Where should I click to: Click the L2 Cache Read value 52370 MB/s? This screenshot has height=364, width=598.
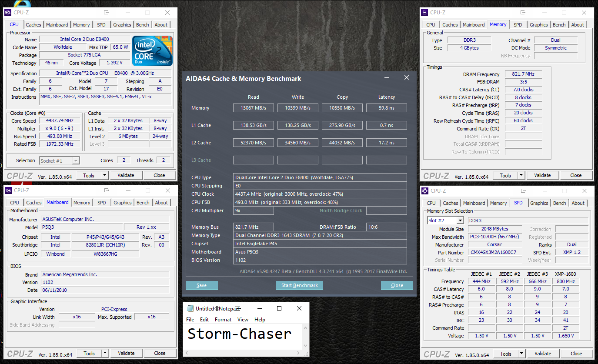click(x=254, y=143)
